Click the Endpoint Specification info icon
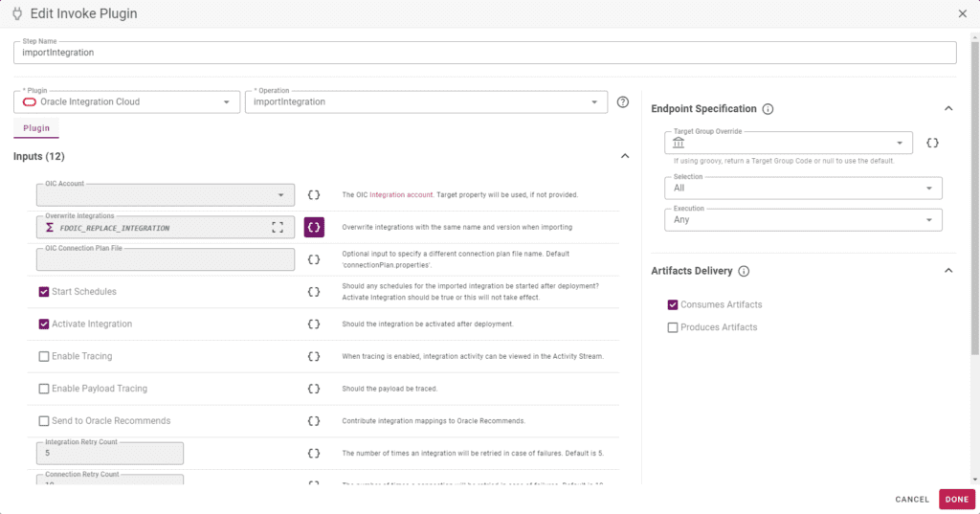The image size is (980, 514). (768, 109)
